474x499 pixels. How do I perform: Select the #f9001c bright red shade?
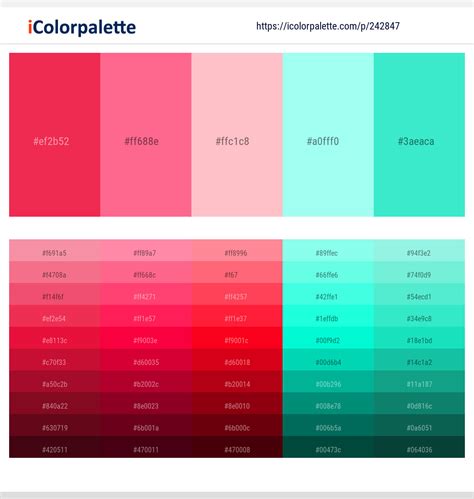[x=237, y=338]
